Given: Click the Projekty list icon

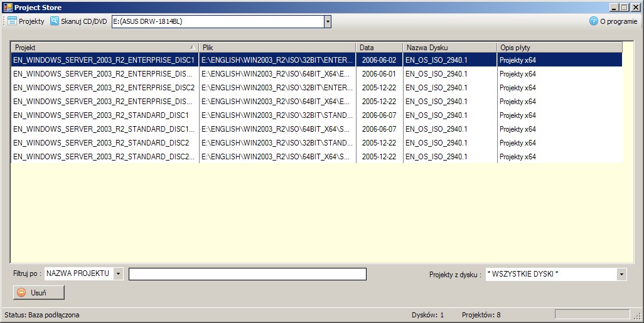Looking at the screenshot, I should click(12, 21).
